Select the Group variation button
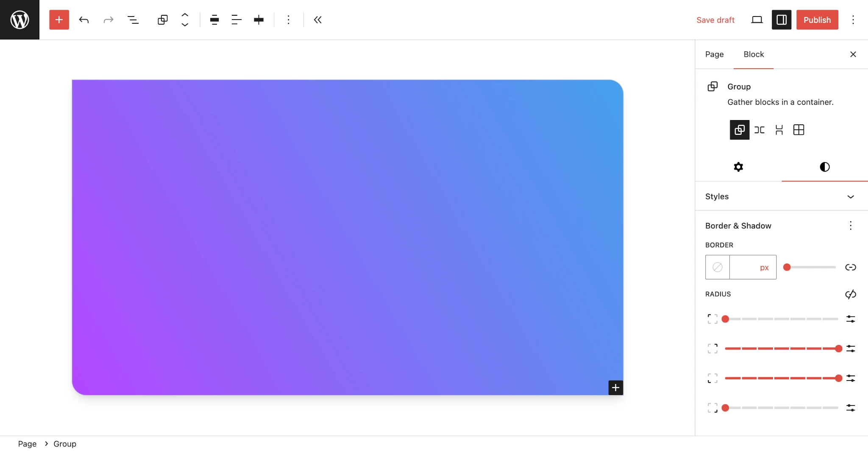Screen dimensions: 868x451 pos(740,130)
